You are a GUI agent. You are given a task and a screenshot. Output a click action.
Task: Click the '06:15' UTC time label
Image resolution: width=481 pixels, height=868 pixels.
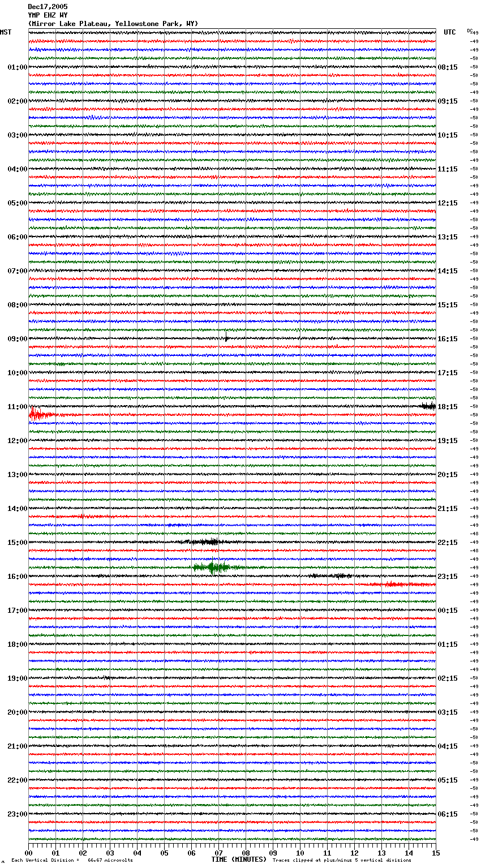tap(448, 814)
